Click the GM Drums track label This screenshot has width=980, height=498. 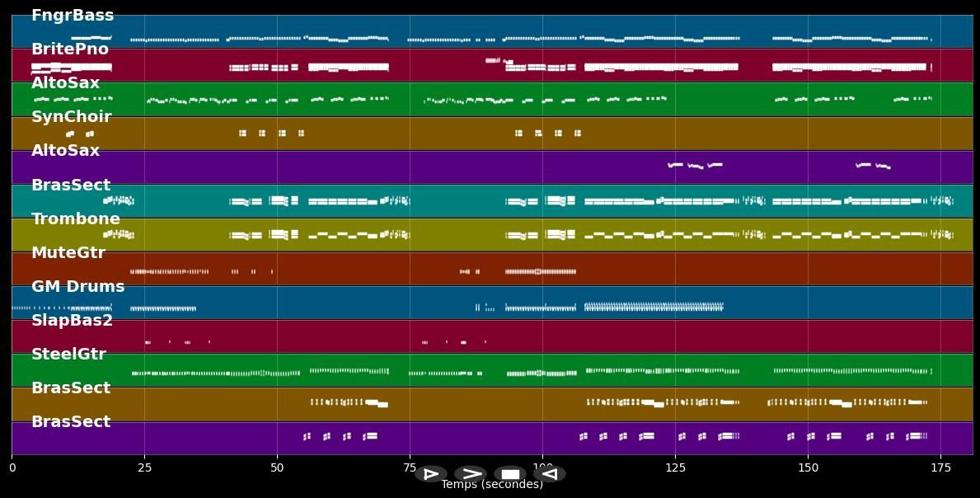tap(78, 287)
